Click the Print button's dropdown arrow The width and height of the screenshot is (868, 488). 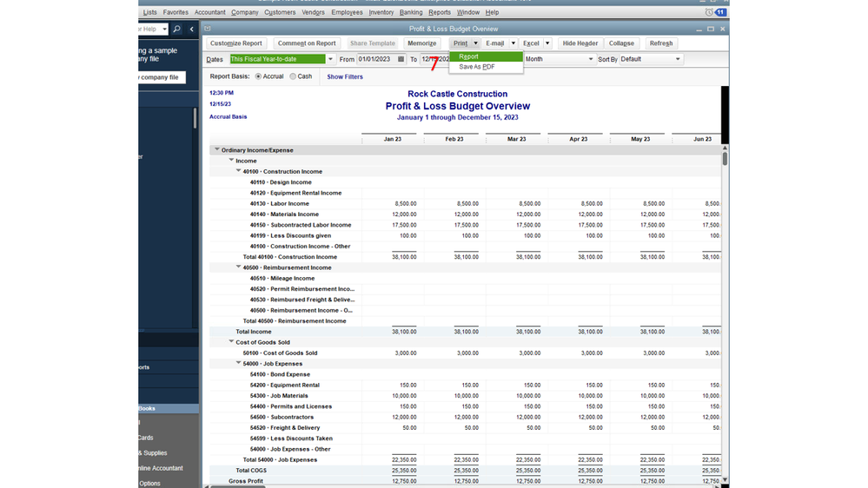tap(475, 43)
